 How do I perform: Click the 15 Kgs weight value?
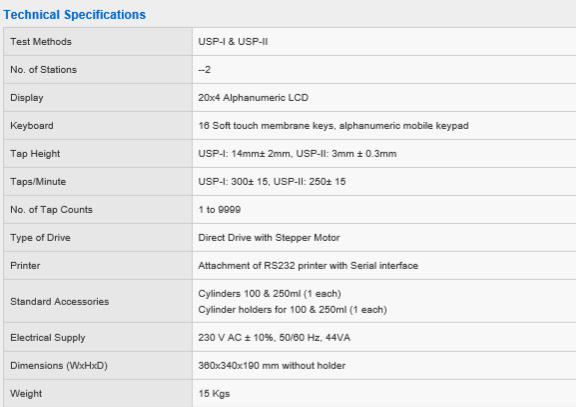coord(214,393)
